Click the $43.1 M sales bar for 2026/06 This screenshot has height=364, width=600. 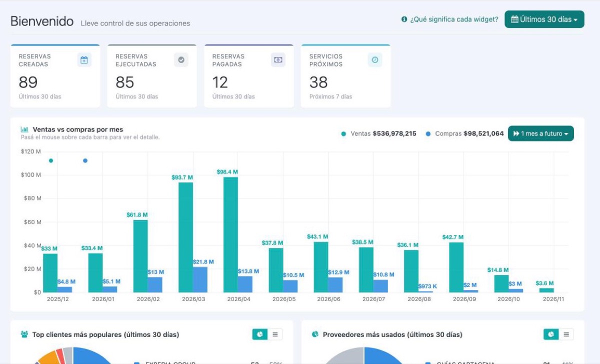[321, 267]
